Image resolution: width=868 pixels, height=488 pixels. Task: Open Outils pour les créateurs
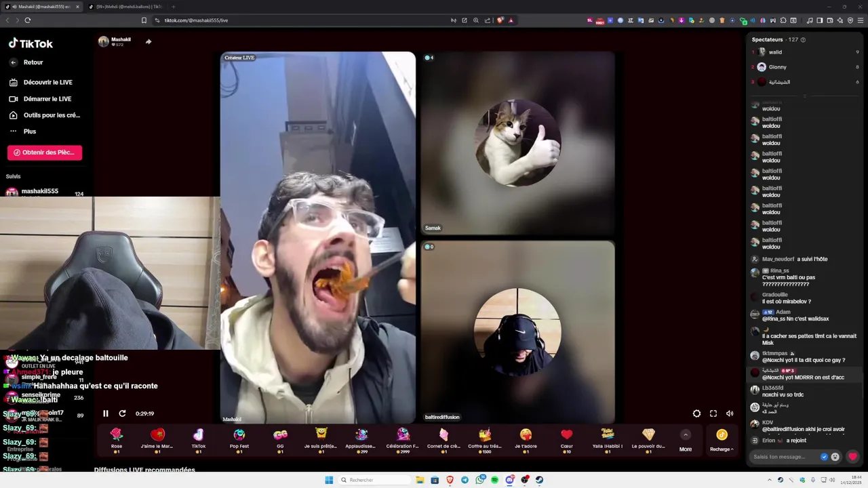(45, 115)
